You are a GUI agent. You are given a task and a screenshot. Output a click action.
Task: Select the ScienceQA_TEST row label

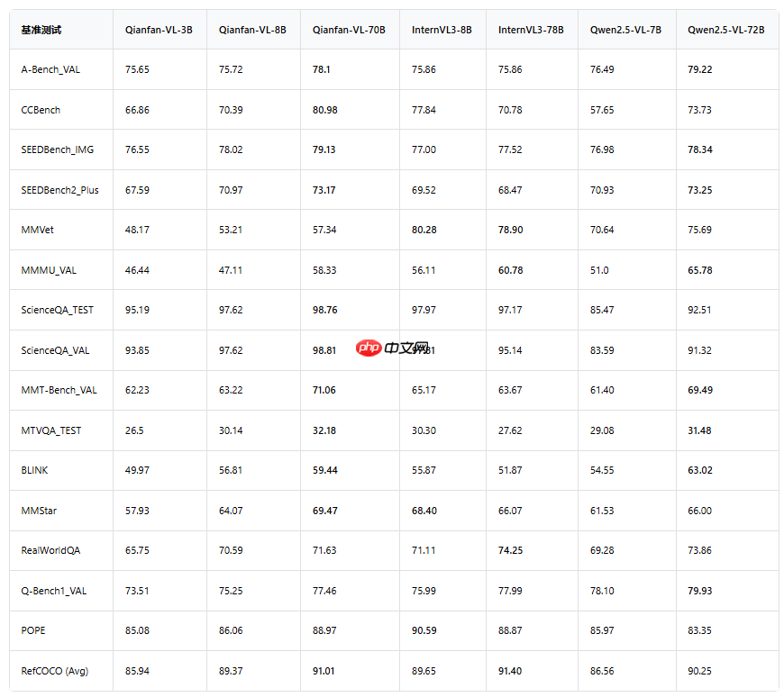click(58, 310)
